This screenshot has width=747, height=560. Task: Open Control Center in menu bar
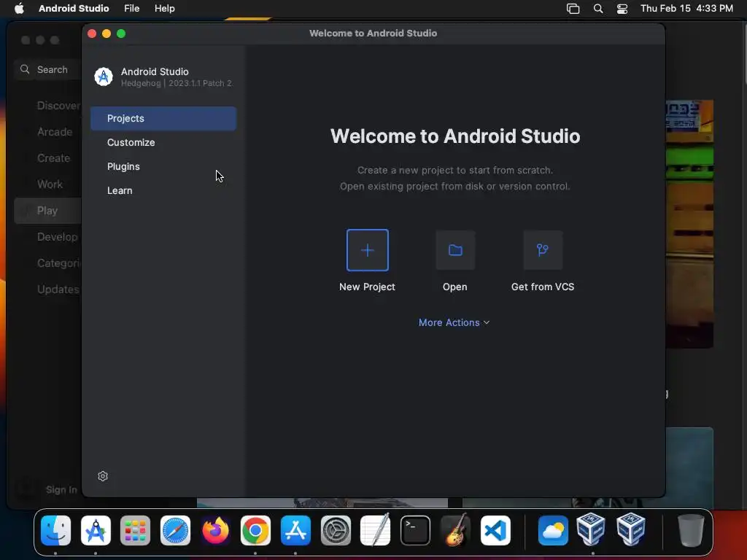622,9
